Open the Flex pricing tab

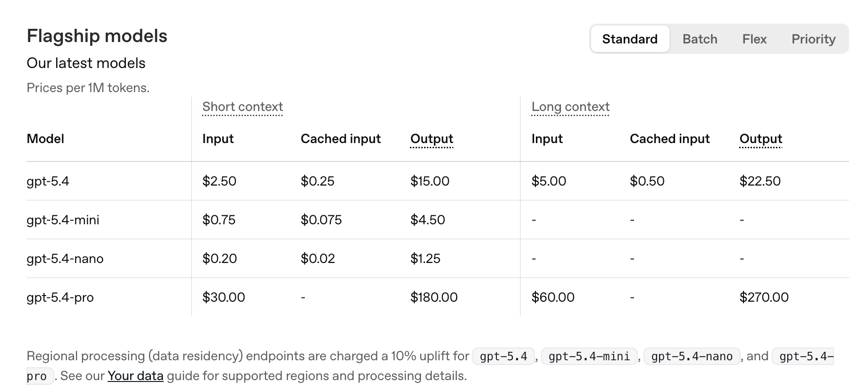click(754, 39)
